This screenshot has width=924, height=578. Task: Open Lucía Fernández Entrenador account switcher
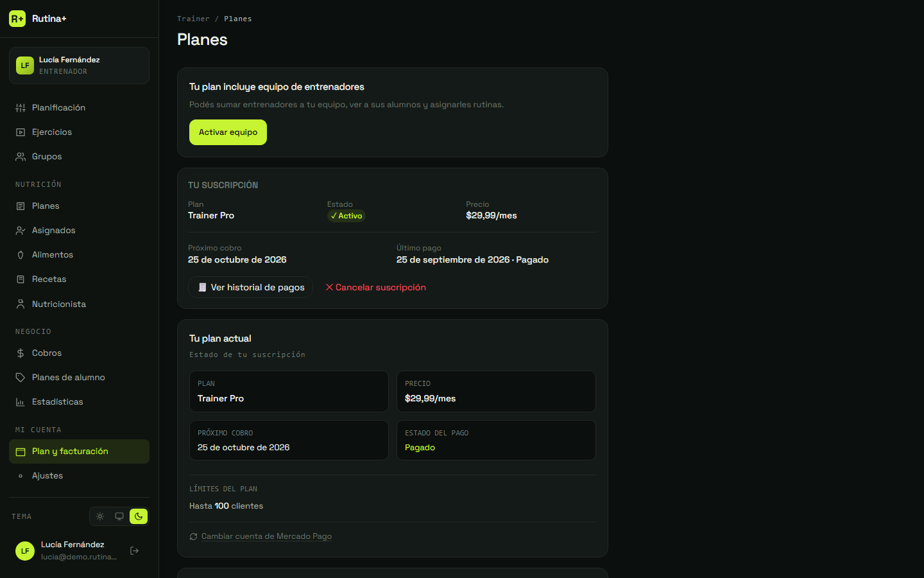tap(79, 66)
